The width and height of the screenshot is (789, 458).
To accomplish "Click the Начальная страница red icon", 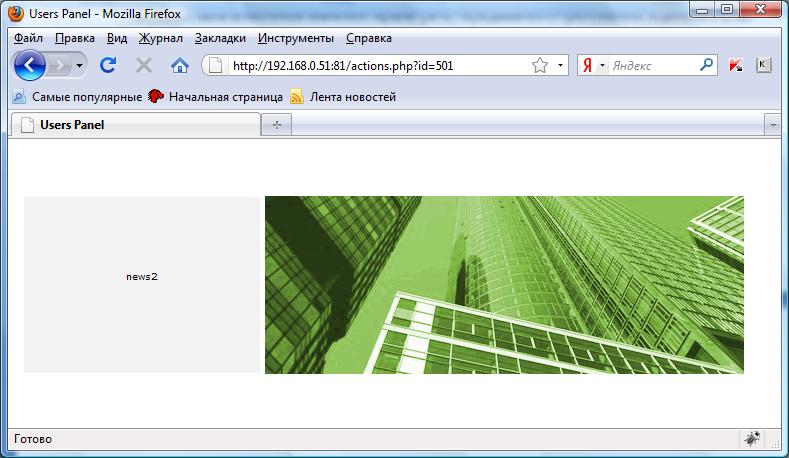I will (x=156, y=96).
